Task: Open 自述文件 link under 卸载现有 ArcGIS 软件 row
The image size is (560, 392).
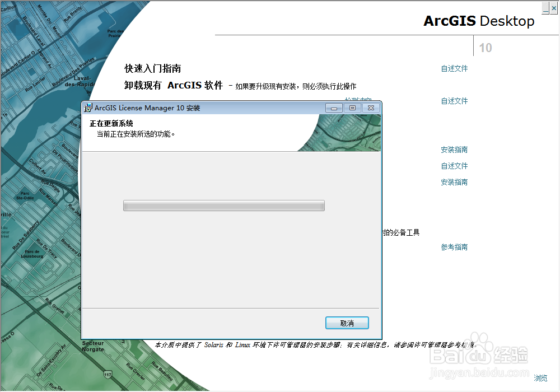Action: pos(454,101)
